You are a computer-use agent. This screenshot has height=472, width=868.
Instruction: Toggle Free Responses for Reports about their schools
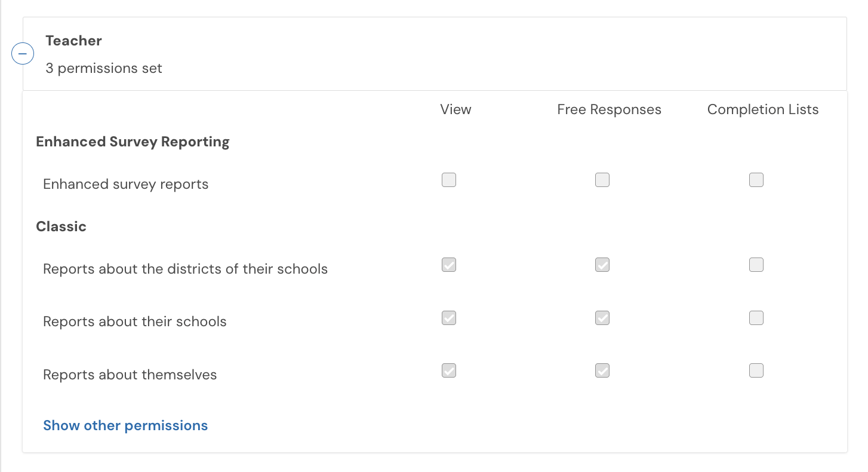click(602, 318)
